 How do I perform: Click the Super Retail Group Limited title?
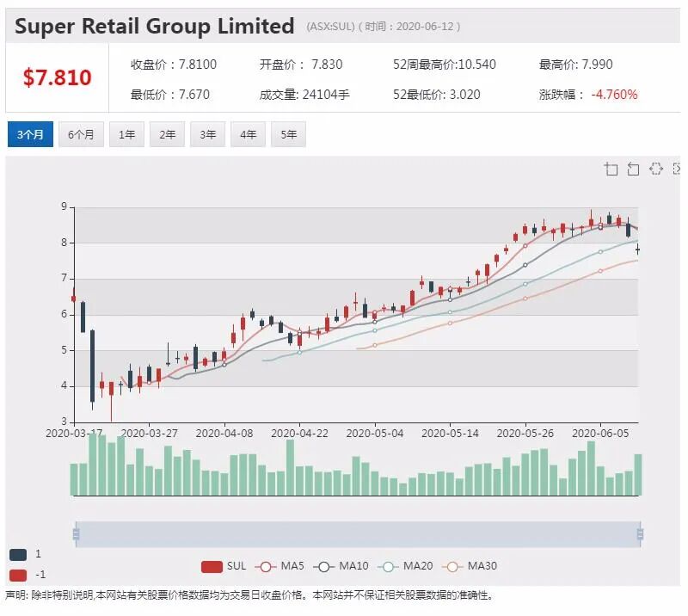pos(155,26)
